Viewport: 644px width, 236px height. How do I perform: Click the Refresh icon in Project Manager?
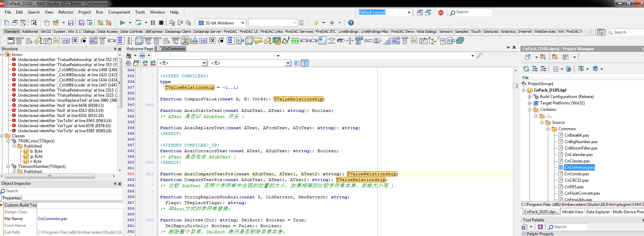(526, 69)
